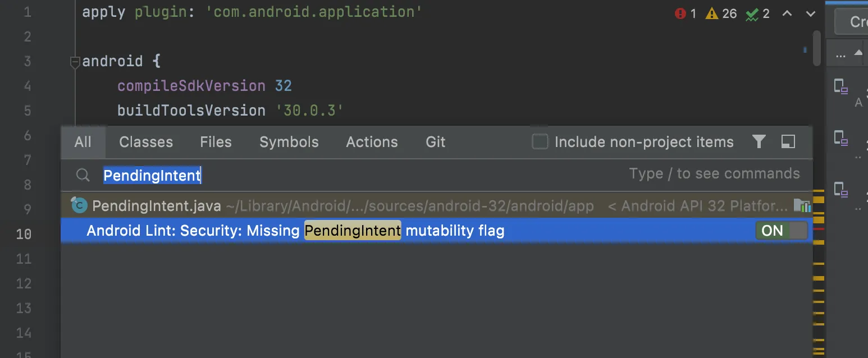Enable Include non-project items checkbox
The image size is (868, 358).
pos(540,142)
